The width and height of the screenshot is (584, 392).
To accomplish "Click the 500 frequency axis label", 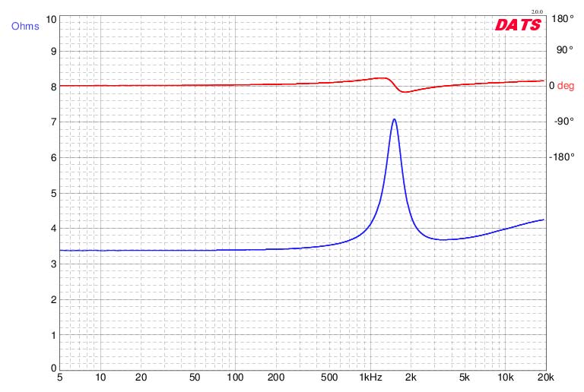I will click(x=329, y=378).
